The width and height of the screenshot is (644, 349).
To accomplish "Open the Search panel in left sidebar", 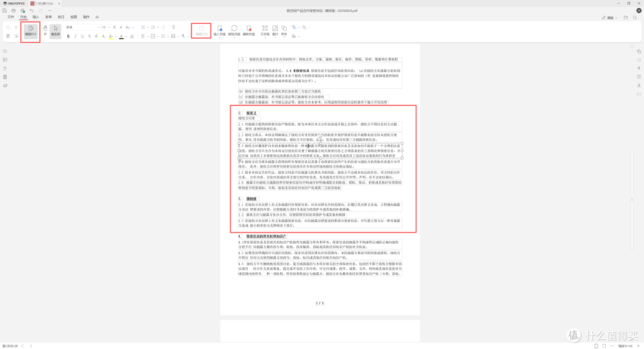I will (x=5, y=51).
